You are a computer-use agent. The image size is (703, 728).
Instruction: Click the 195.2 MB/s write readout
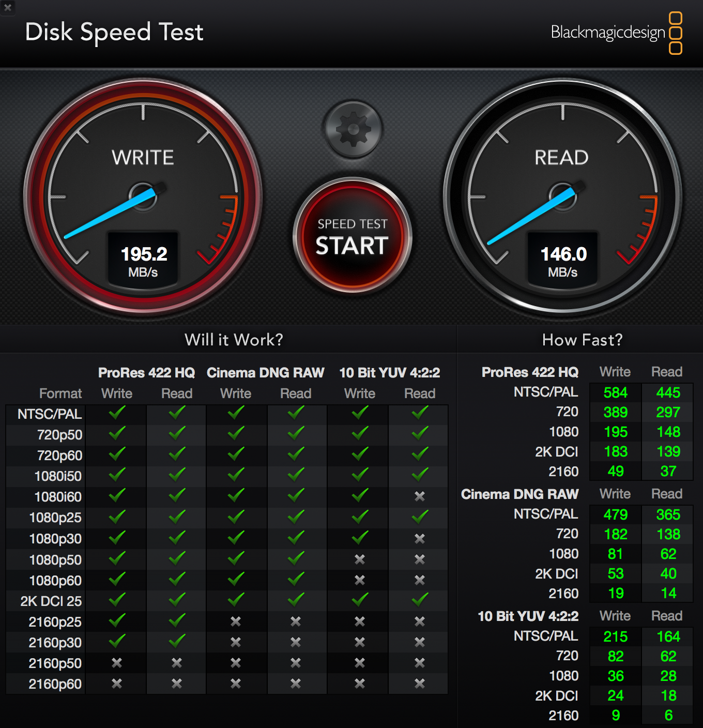(x=143, y=260)
